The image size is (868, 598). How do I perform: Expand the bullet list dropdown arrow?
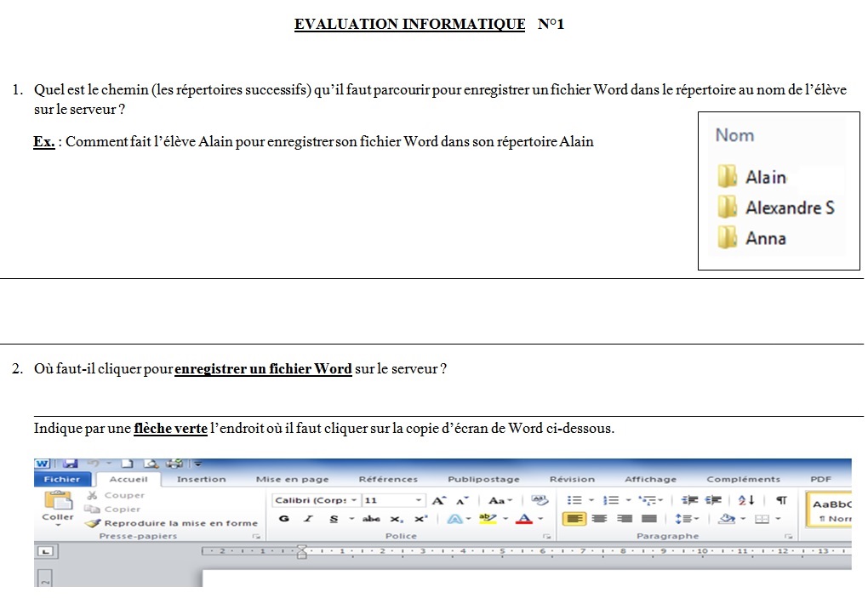click(x=591, y=501)
